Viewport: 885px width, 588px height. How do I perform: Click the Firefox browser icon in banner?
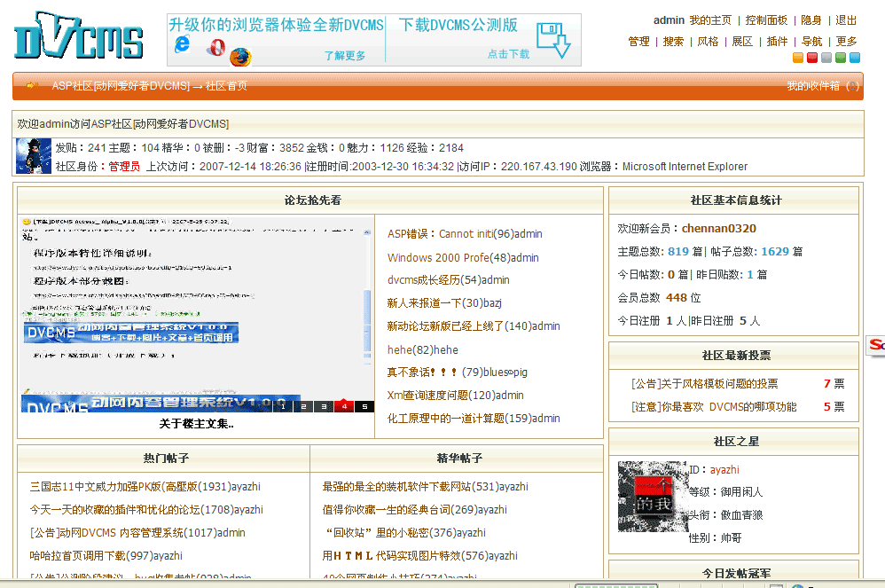(240, 57)
